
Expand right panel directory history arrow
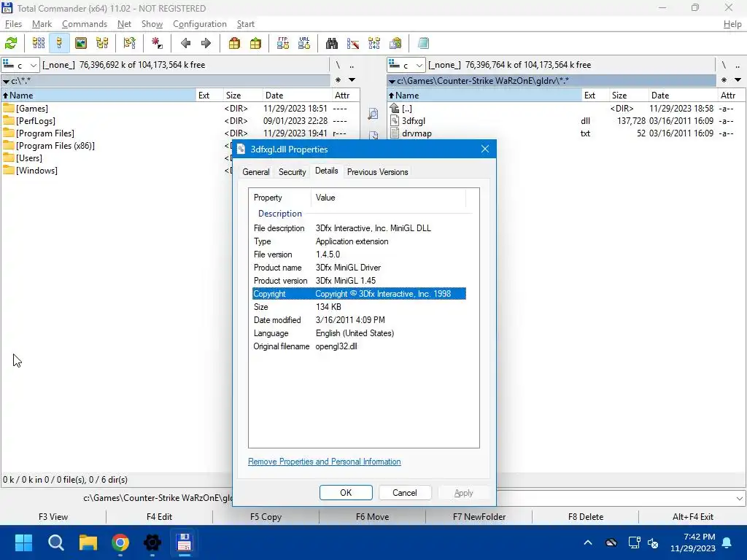tap(738, 80)
